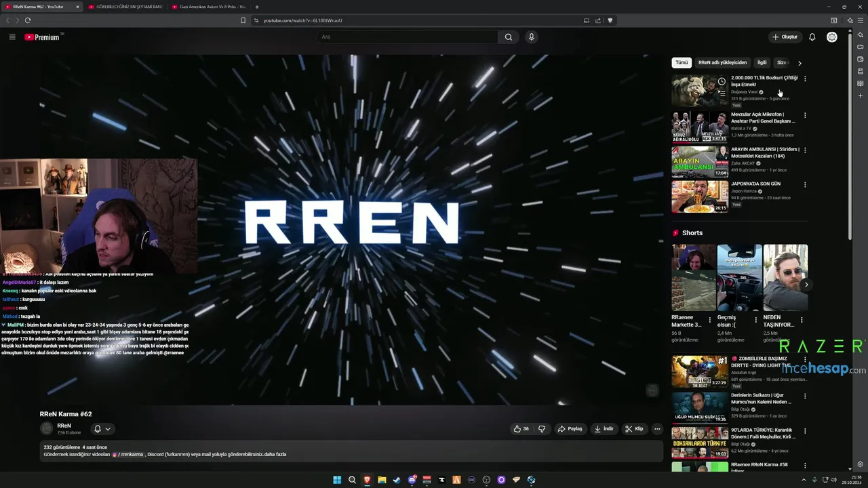This screenshot has width=868, height=488.
Task: Open options for Derinlerin Suikastı video
Action: click(805, 396)
